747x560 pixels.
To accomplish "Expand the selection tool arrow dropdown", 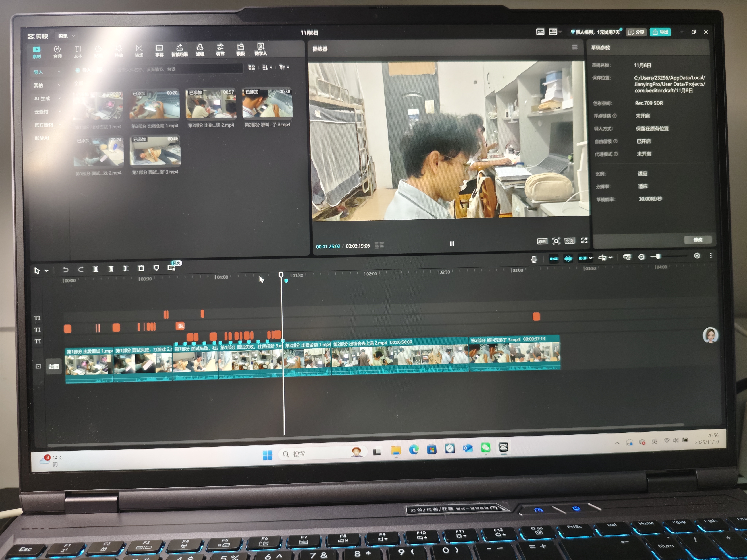I will click(47, 271).
